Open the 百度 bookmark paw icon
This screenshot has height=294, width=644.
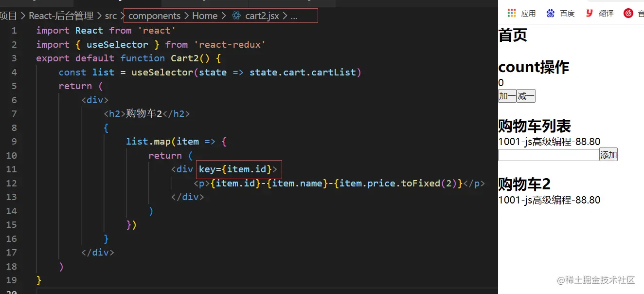[x=550, y=13]
